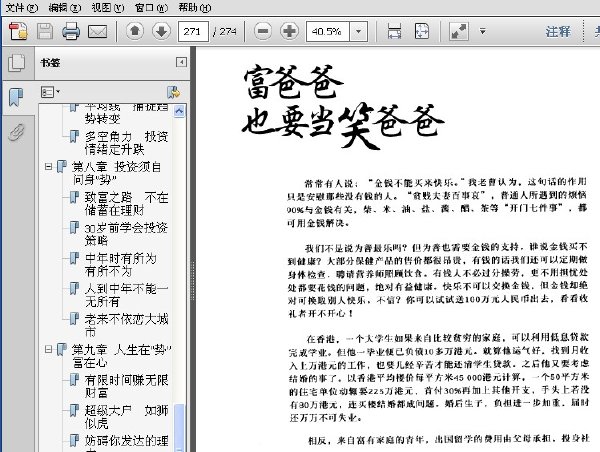This screenshot has width=600, height=452.
Task: Open the 帮助 menu
Action: tap(194, 7)
